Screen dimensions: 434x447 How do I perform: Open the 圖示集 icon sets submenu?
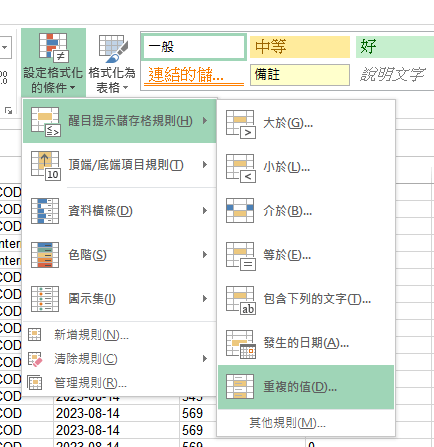tap(120, 299)
